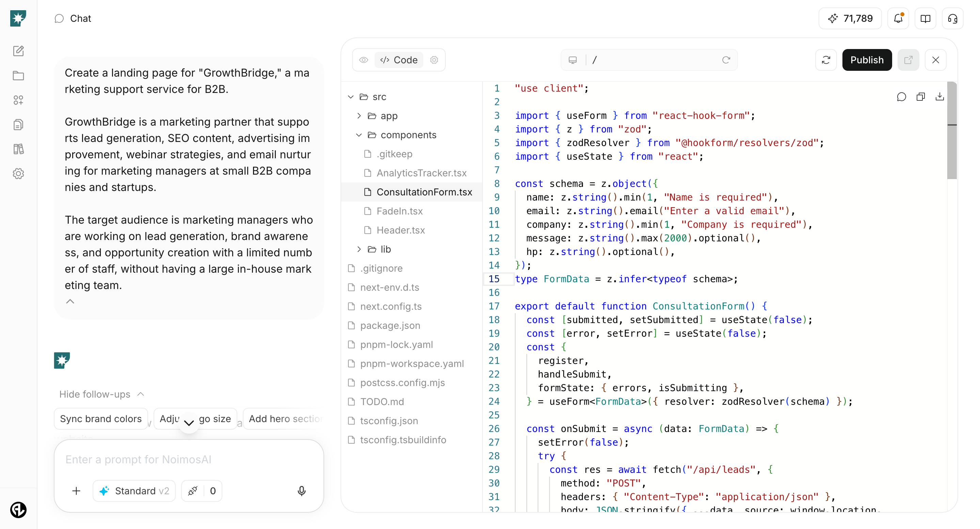Click the microphone voice input icon
This screenshot has width=980, height=529.
tap(301, 491)
